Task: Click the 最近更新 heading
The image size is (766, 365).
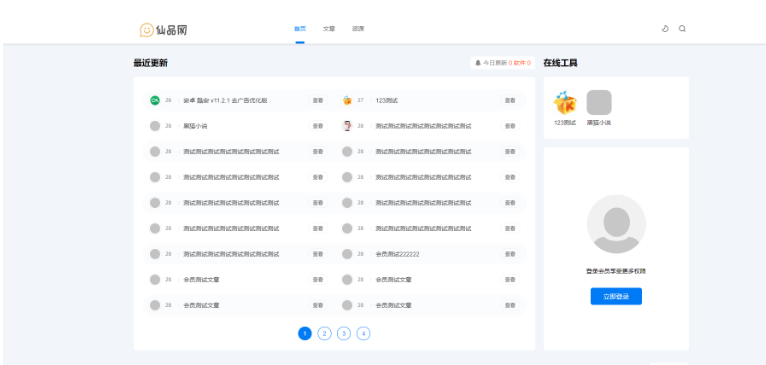Action: (x=150, y=63)
